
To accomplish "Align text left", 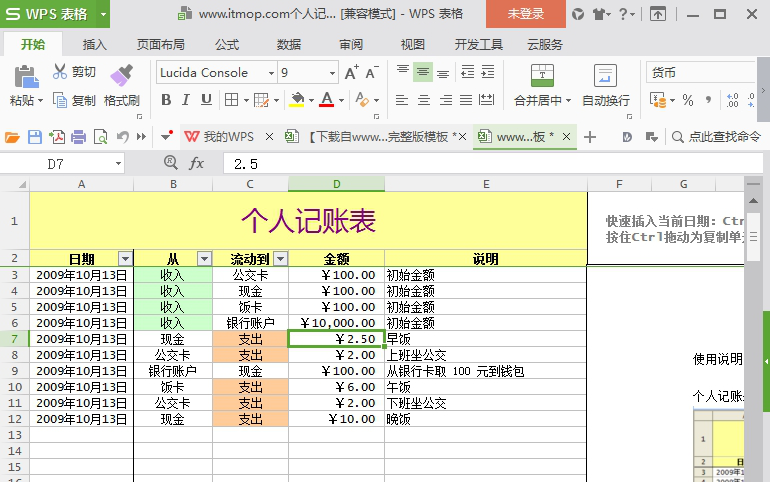I will [x=402, y=100].
